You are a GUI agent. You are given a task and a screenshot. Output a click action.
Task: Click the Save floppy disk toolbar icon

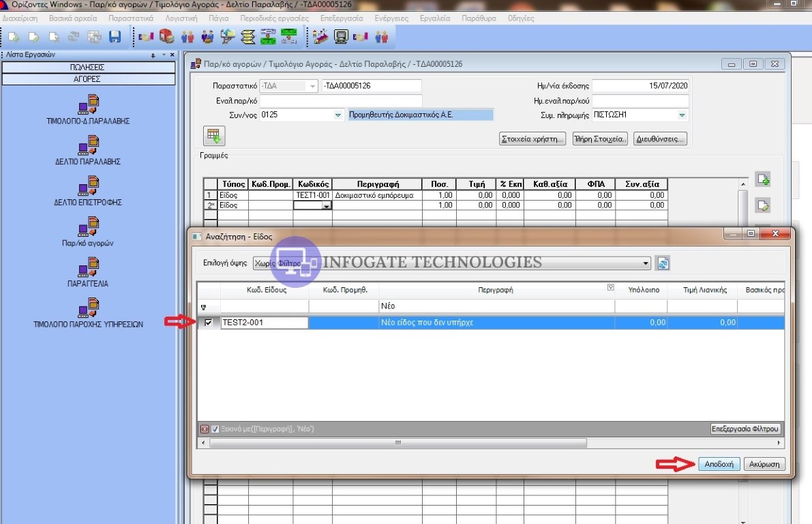click(115, 36)
